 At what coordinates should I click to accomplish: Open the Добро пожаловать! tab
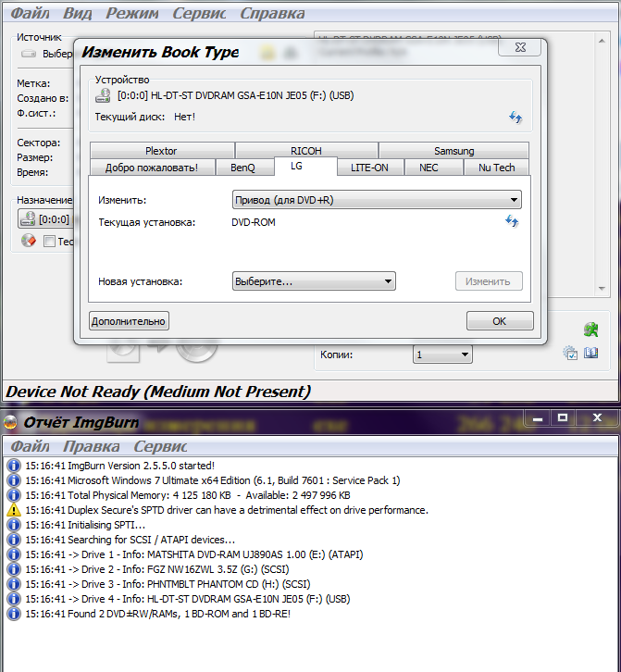pos(152,168)
